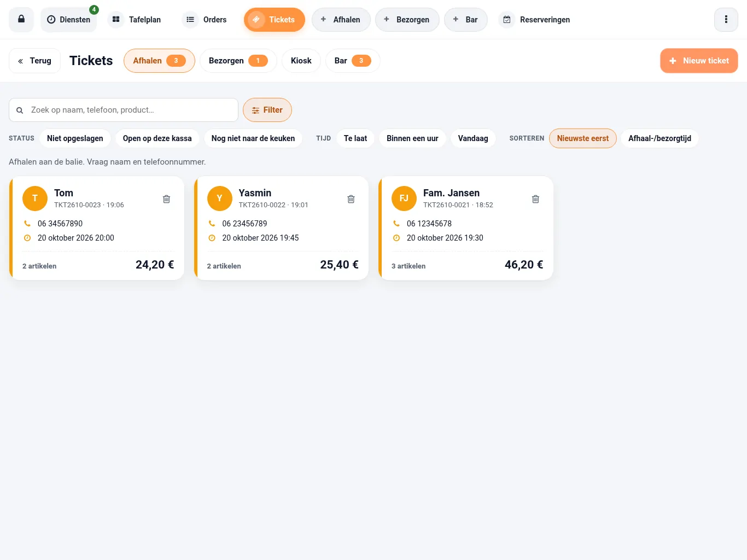Go back with Terug button

point(34,61)
